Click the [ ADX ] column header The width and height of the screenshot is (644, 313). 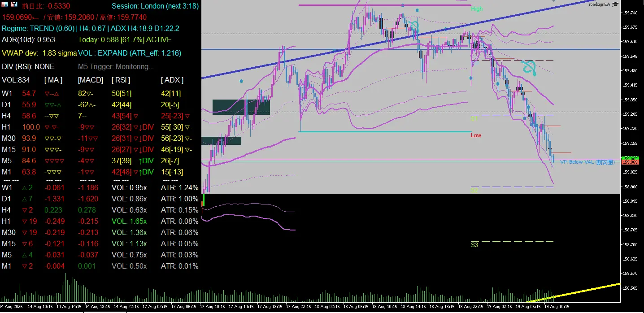point(172,80)
